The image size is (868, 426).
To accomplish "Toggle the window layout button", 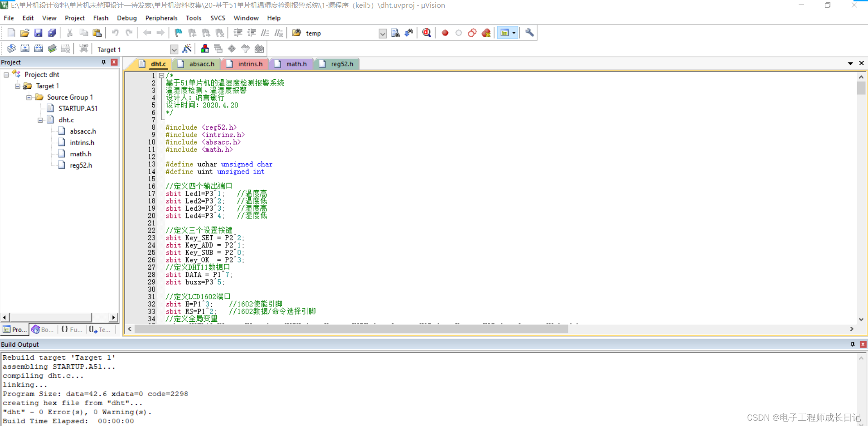I will click(504, 33).
